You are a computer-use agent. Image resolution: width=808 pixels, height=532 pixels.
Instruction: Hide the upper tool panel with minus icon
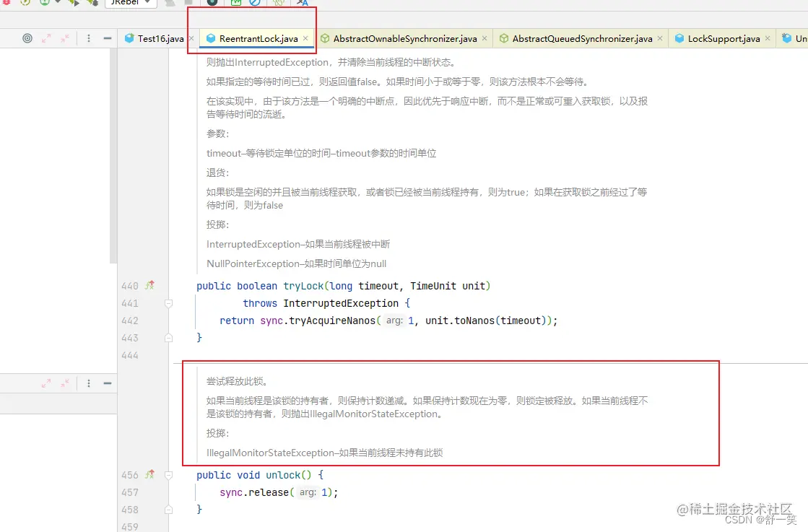point(107,38)
